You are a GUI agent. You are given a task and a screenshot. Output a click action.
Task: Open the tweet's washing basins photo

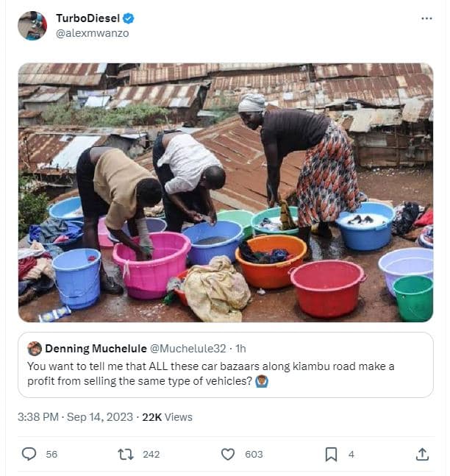(x=225, y=192)
